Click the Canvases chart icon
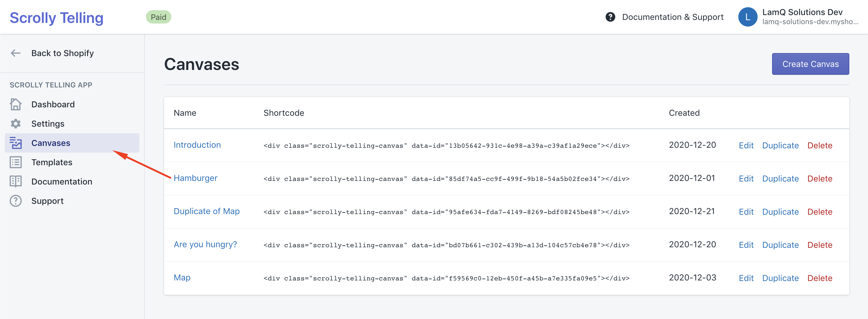The image size is (868, 319). (x=15, y=143)
